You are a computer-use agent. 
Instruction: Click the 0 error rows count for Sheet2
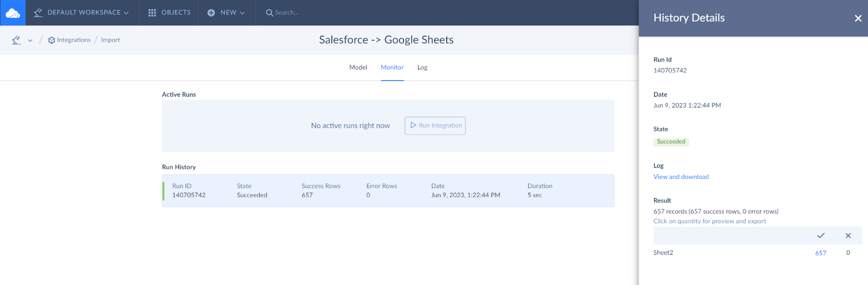(x=848, y=253)
